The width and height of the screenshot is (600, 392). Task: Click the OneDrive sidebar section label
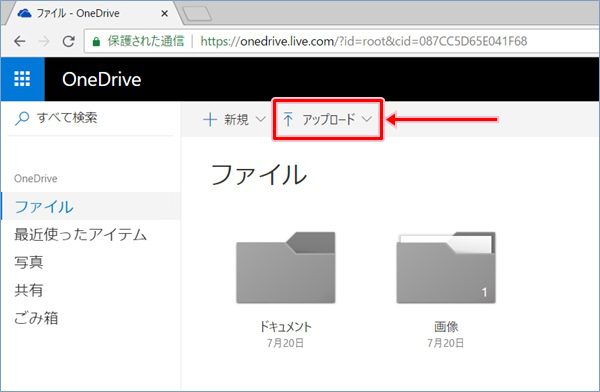pos(36,178)
